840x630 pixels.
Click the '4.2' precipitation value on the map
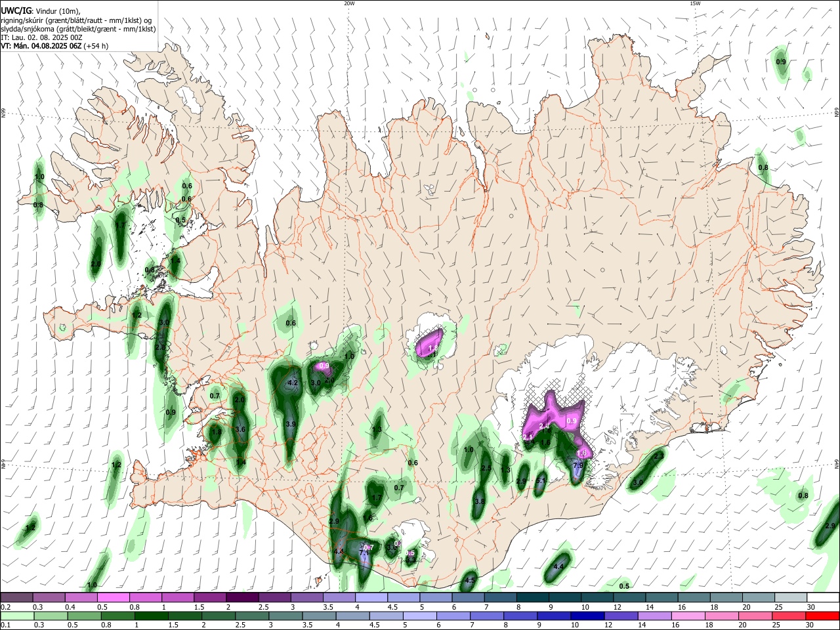(x=293, y=383)
